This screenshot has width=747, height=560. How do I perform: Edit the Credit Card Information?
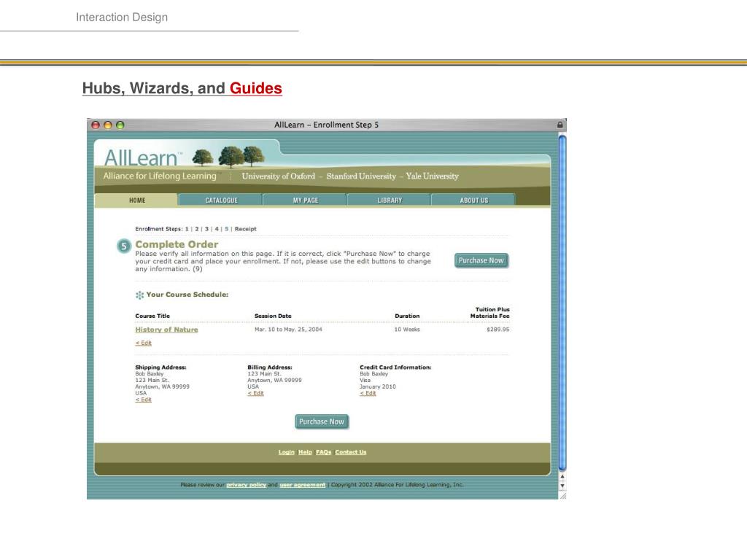(x=368, y=393)
